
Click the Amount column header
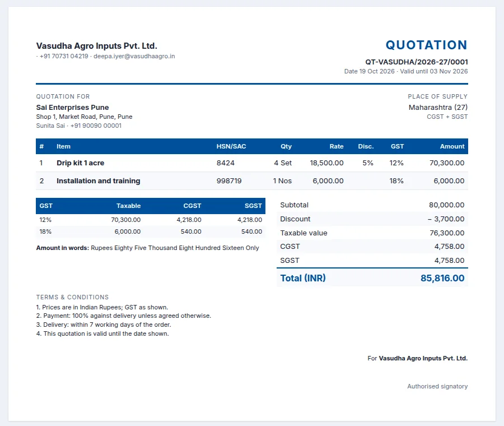[x=452, y=146]
